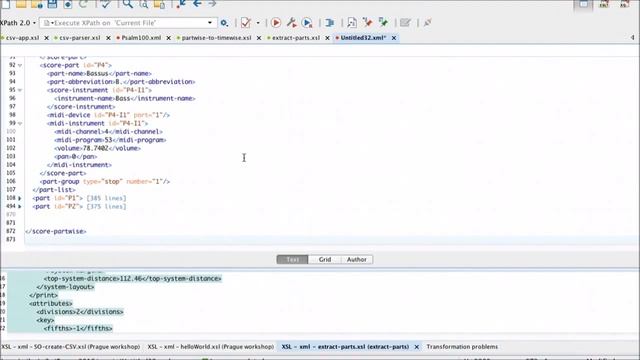Click the Validate document checkmark icon
Screen dimensions: 640x360
click(245, 23)
